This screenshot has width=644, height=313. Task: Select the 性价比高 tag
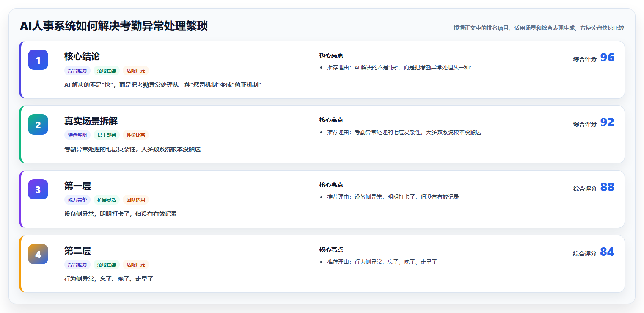point(136,135)
